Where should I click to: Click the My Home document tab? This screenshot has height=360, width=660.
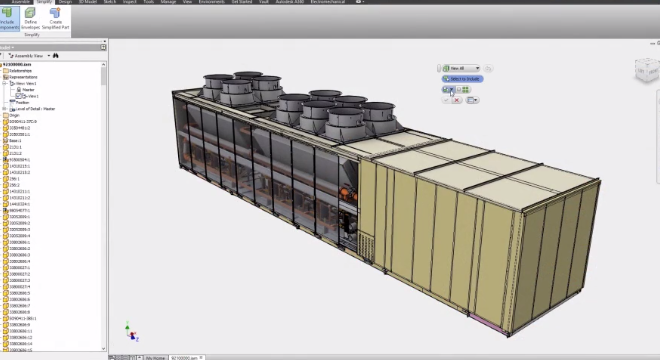[155, 358]
